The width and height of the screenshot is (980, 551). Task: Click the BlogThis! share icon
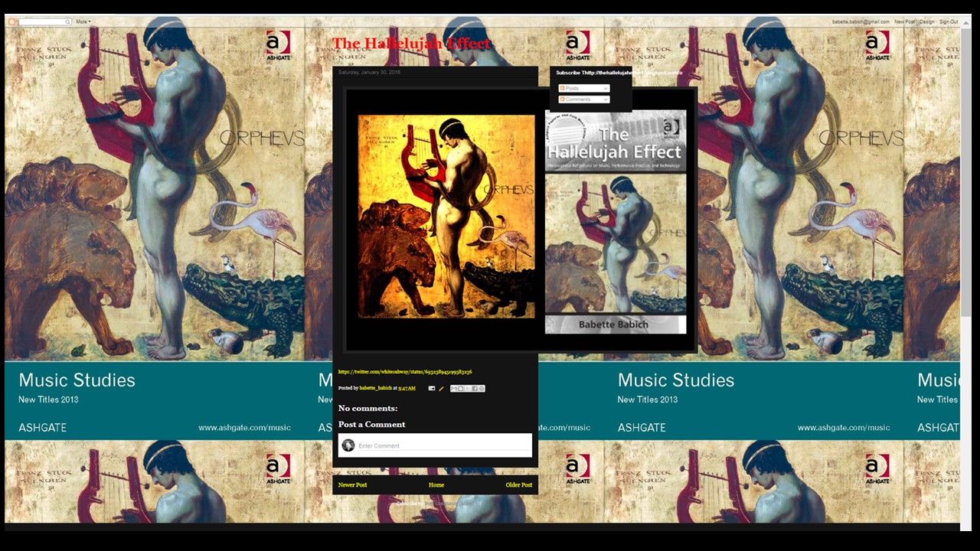click(461, 389)
